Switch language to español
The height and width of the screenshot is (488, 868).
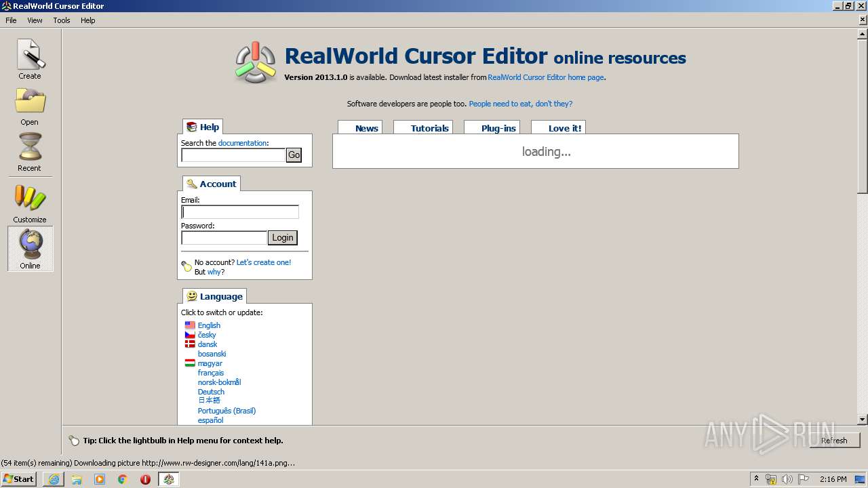[210, 420]
